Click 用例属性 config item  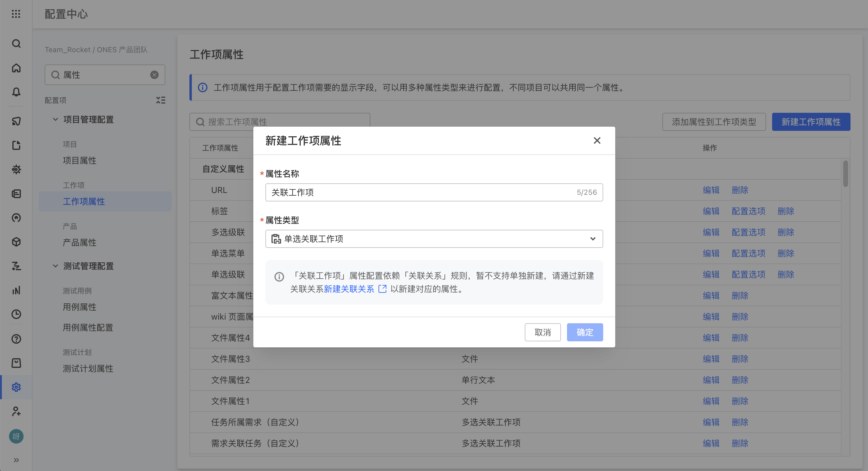click(x=80, y=307)
